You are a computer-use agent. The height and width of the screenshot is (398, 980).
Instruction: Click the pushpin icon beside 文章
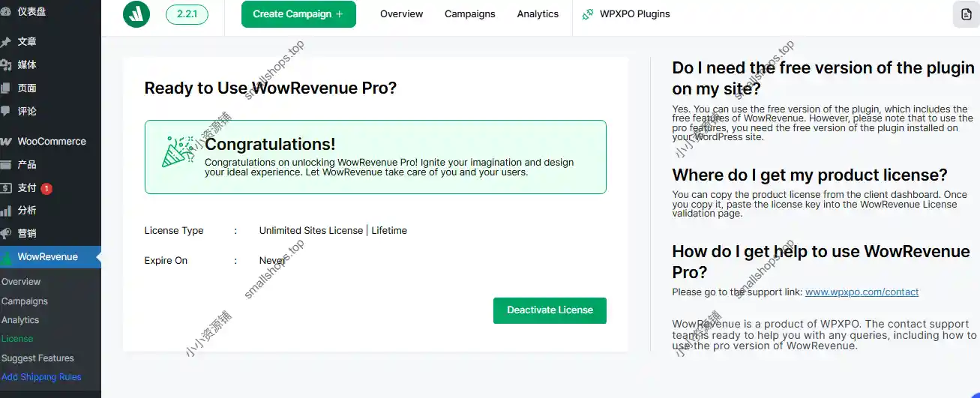tap(5, 42)
